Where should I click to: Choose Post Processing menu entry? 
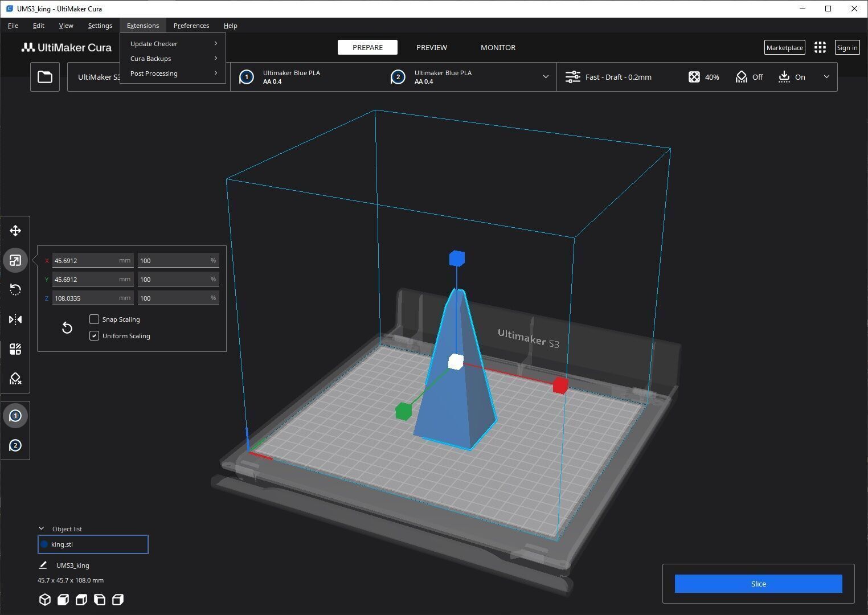(x=173, y=73)
